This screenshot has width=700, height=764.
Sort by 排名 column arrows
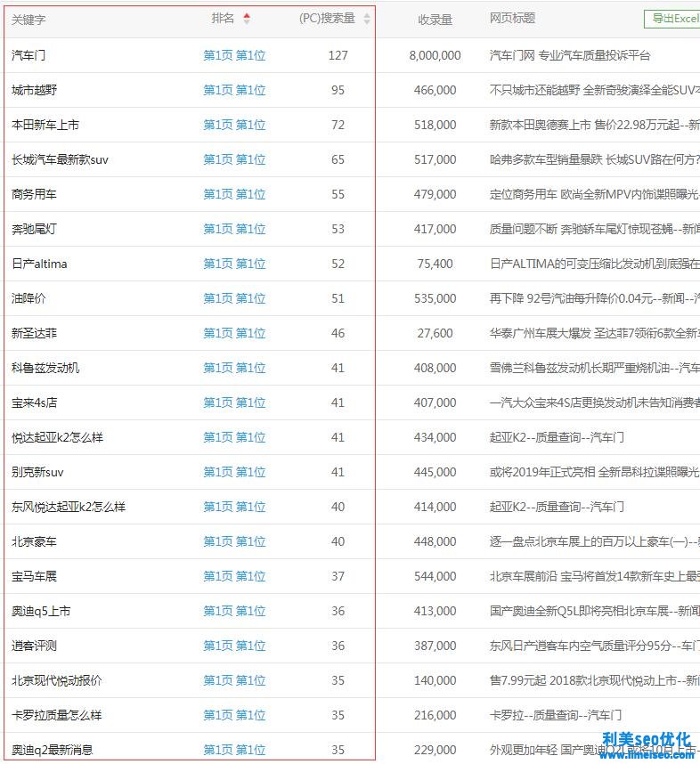(x=247, y=19)
